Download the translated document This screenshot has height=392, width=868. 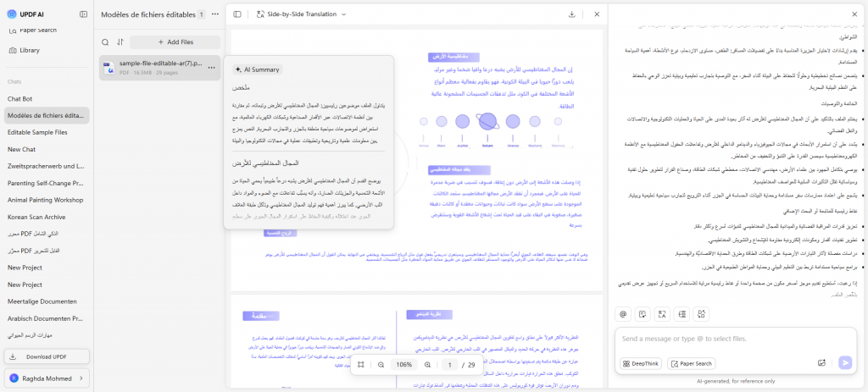point(572,14)
